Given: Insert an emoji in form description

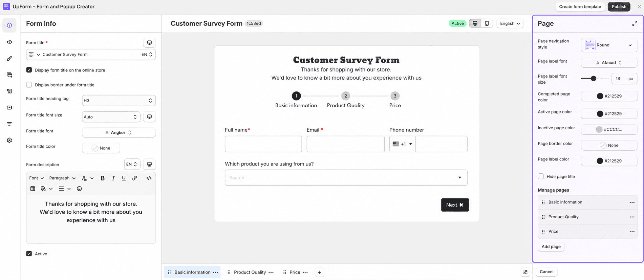Looking at the screenshot, I should [79, 189].
